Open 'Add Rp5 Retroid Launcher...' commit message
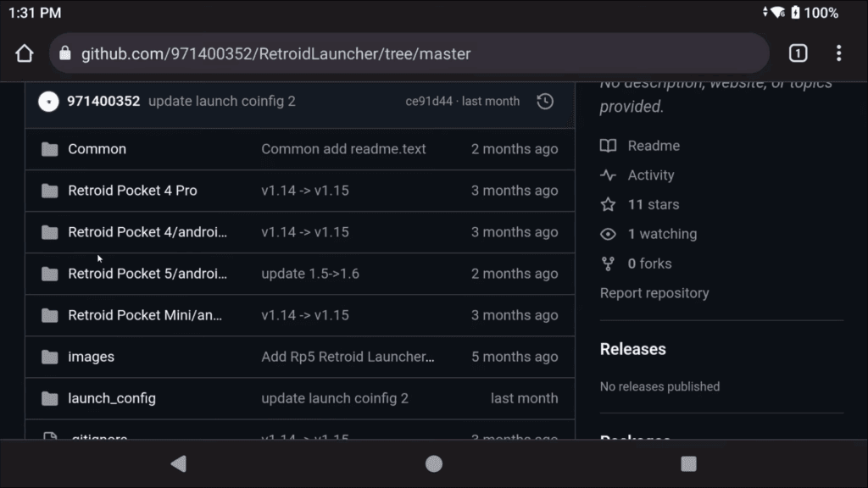The image size is (868, 488). (x=348, y=357)
